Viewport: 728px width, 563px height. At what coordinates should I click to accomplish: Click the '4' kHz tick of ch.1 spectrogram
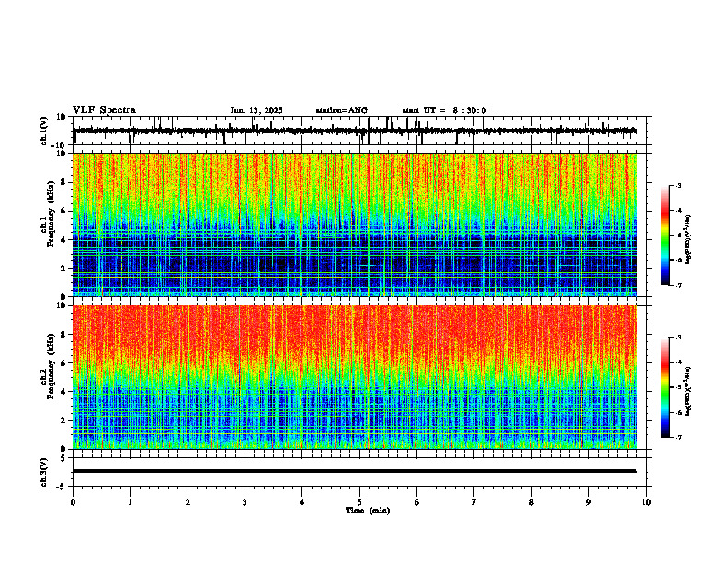63,240
